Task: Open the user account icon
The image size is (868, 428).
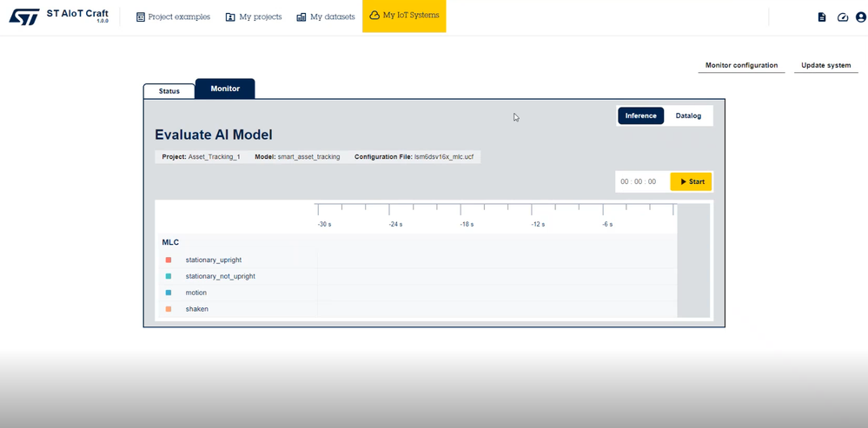Action: 860,17
